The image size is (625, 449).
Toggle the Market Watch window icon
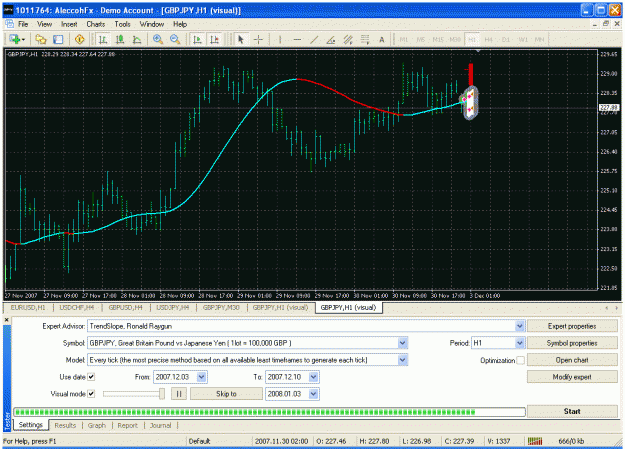coord(58,39)
